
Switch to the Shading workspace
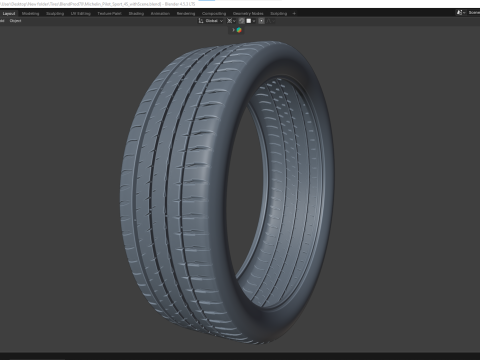(x=136, y=14)
